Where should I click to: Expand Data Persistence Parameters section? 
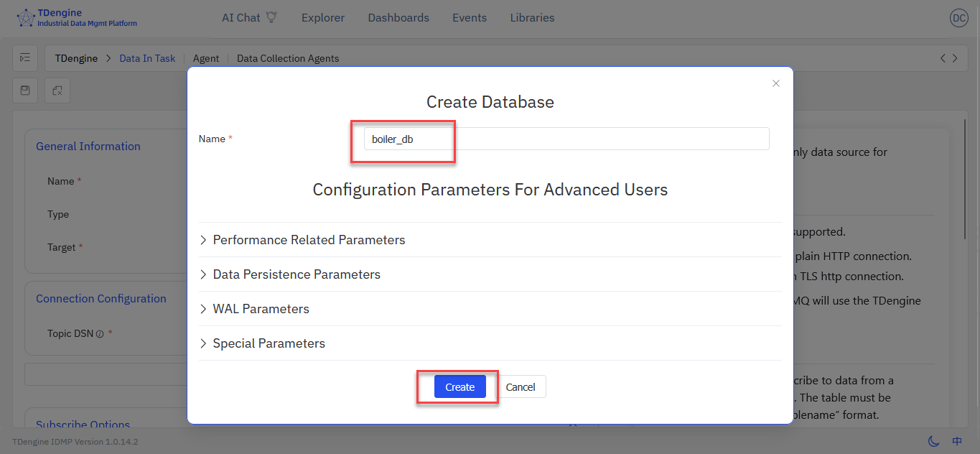(297, 274)
